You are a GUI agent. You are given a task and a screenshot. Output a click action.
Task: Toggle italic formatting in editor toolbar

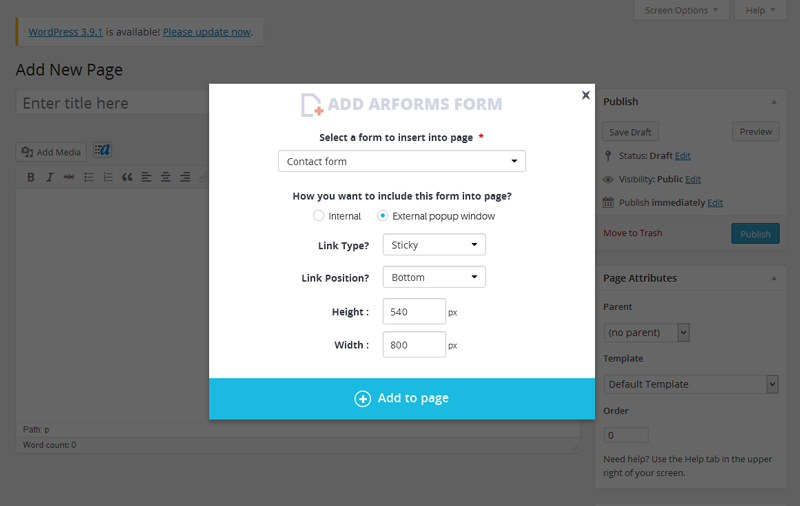[x=49, y=177]
